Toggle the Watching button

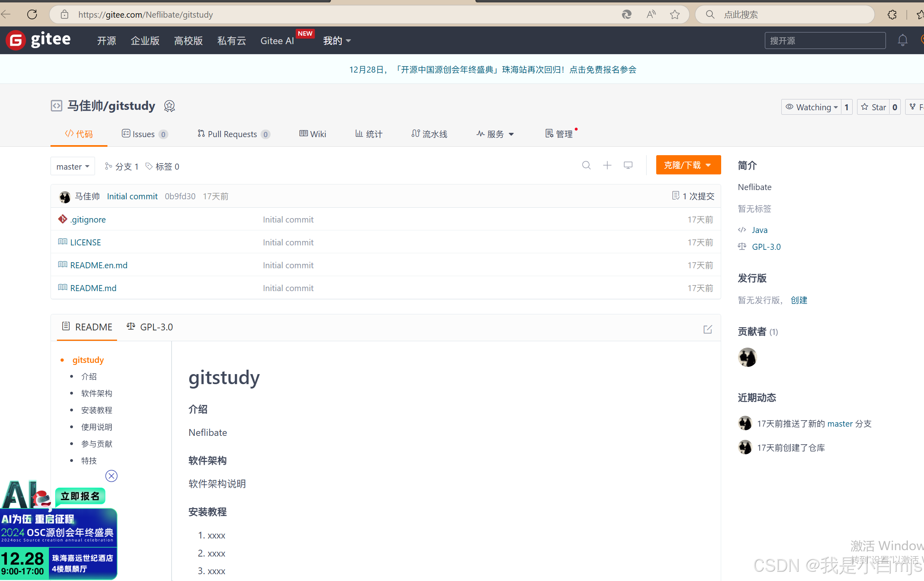(x=811, y=107)
